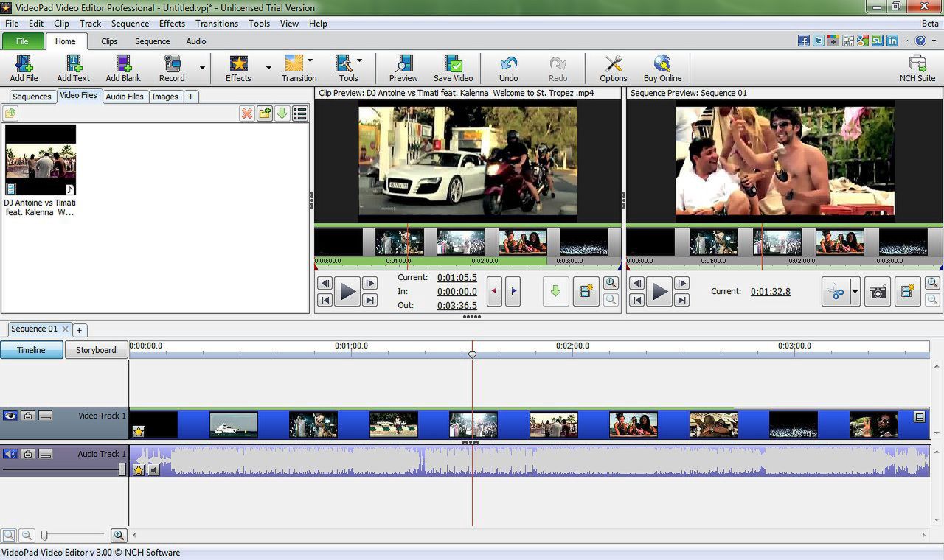The image size is (944, 560).
Task: Lock Video Track 1 with the padlock icon
Action: pyautogui.click(x=28, y=416)
